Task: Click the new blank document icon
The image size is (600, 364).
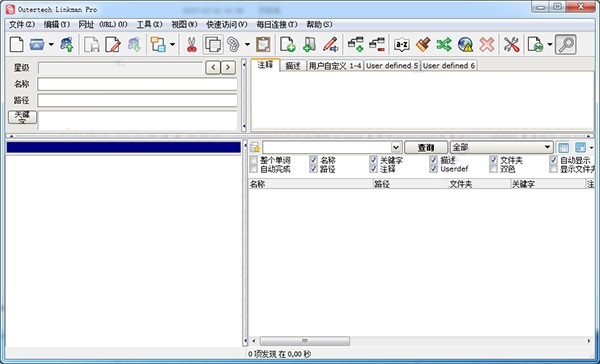Action: click(16, 44)
